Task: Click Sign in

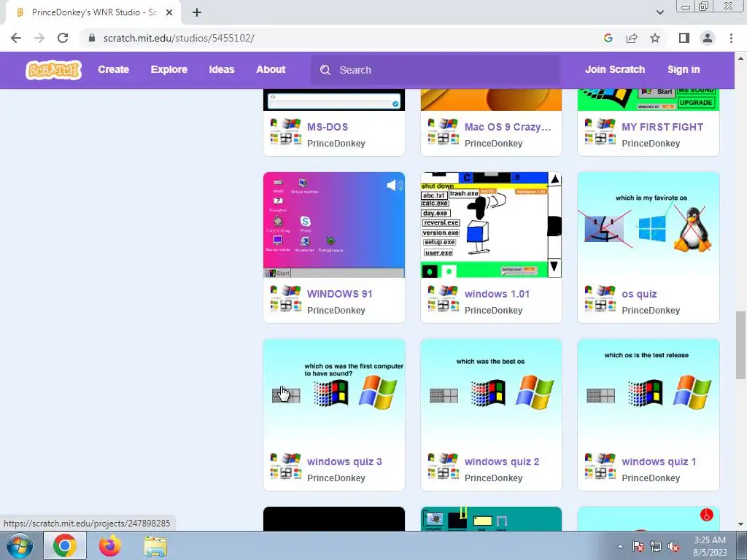Action: pyautogui.click(x=684, y=69)
